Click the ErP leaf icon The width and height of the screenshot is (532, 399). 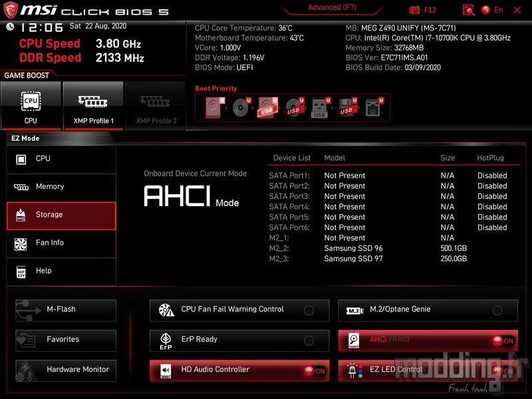click(166, 341)
